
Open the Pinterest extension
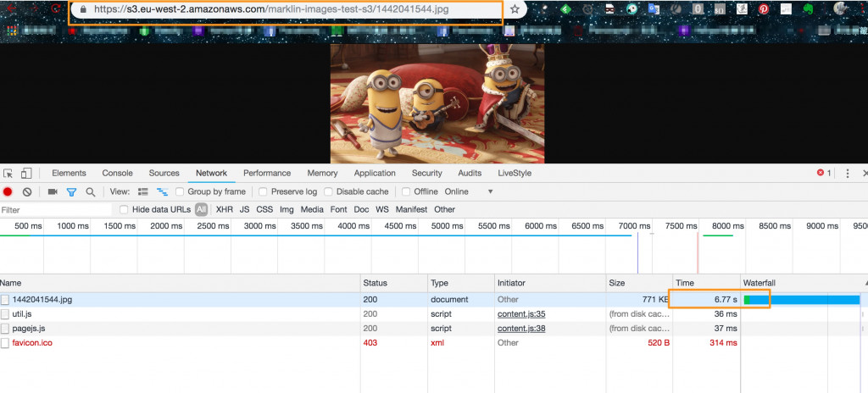pos(764,8)
